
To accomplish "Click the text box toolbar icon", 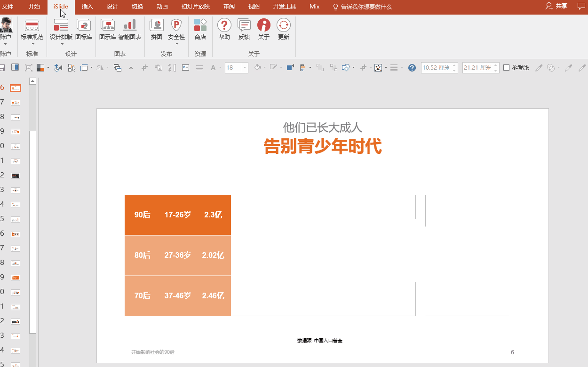I will click(x=186, y=68).
